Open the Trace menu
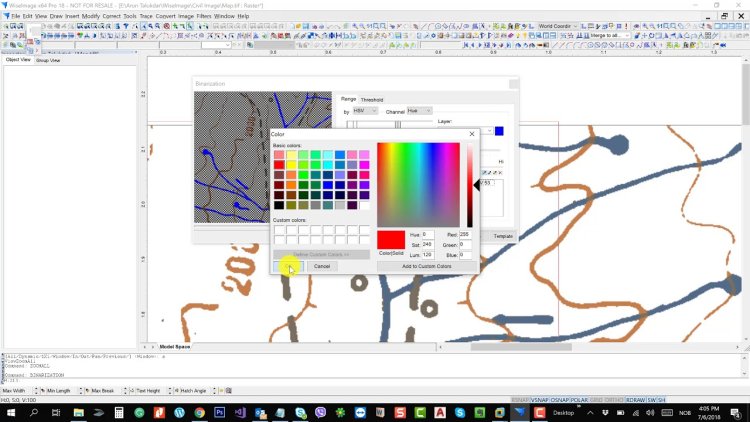 tap(146, 16)
